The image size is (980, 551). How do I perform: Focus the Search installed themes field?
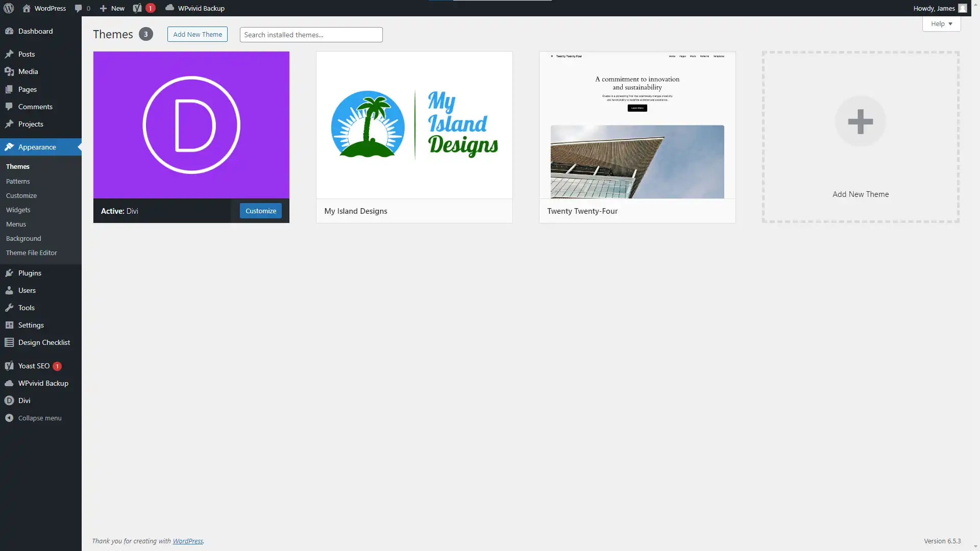point(311,35)
